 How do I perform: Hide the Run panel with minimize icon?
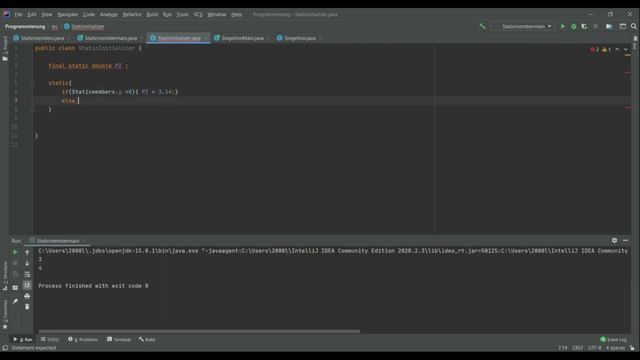(x=625, y=240)
